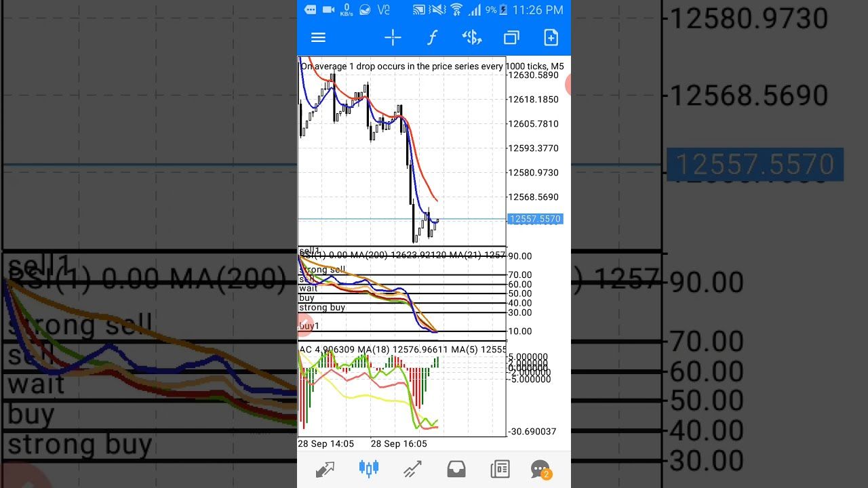Tap the 'strong sell' level line label
Viewport: 868px width, 488px height.
[322, 270]
